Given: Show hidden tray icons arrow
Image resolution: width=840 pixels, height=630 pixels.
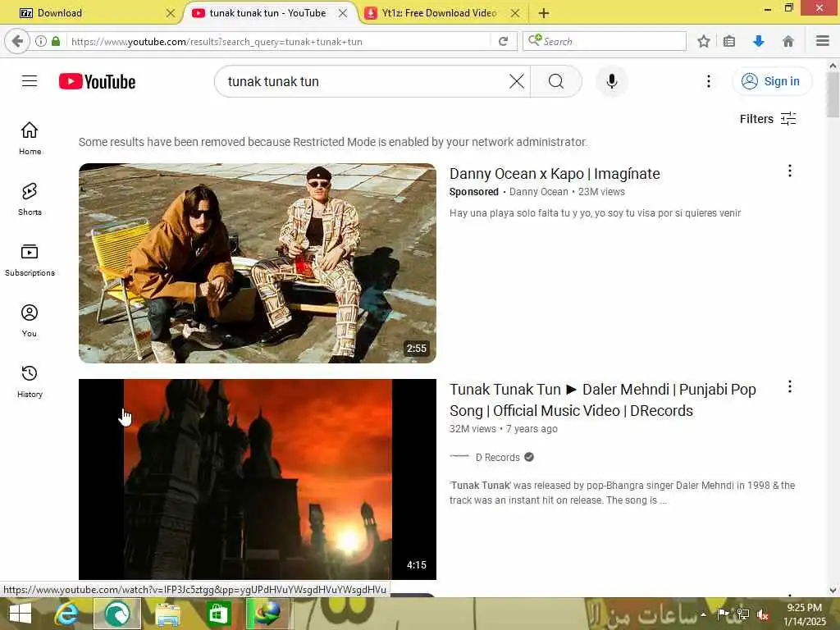Looking at the screenshot, I should pyautogui.click(x=703, y=614).
